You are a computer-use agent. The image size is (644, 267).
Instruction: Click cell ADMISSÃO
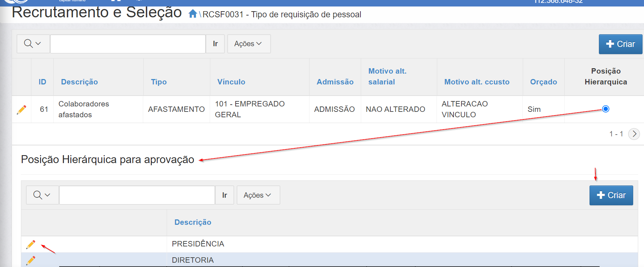pos(334,109)
